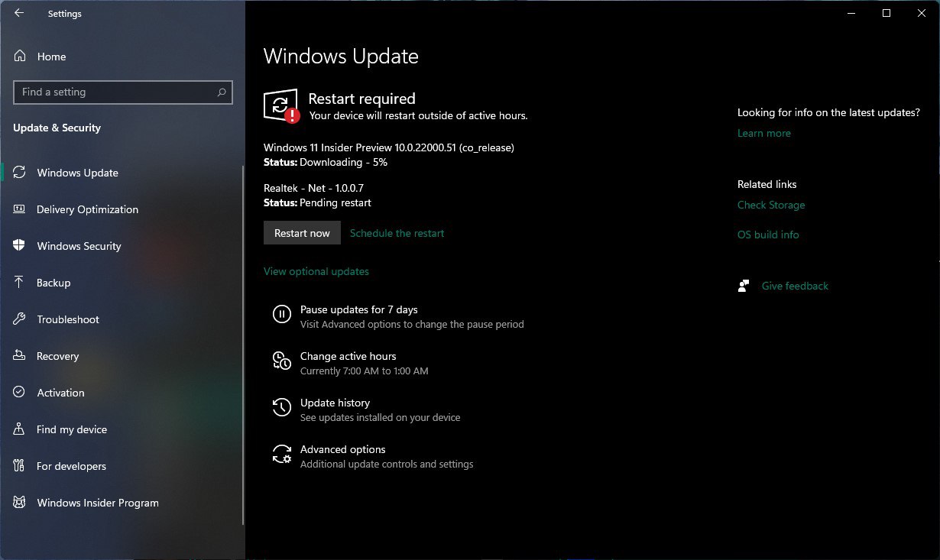
Task: Click the pause updates icon
Action: (282, 314)
